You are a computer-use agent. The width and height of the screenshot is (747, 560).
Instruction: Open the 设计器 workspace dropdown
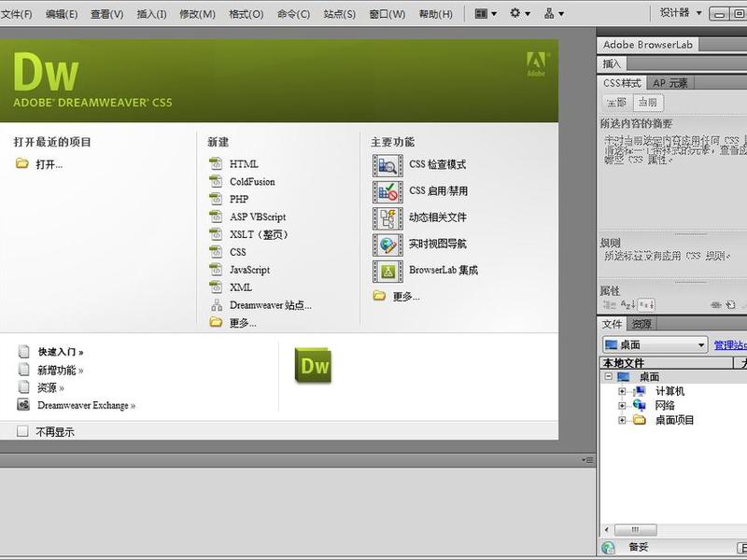(x=681, y=13)
